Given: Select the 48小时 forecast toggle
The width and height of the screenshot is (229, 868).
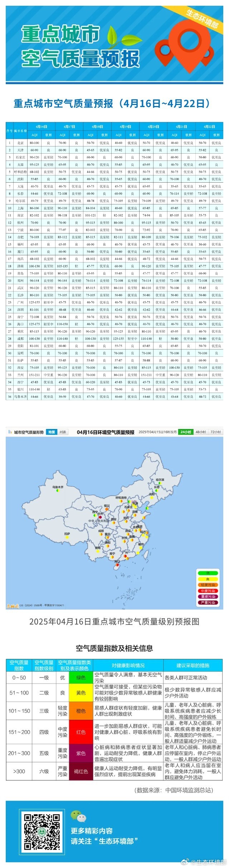Looking at the screenshot, I should [x=200, y=432].
